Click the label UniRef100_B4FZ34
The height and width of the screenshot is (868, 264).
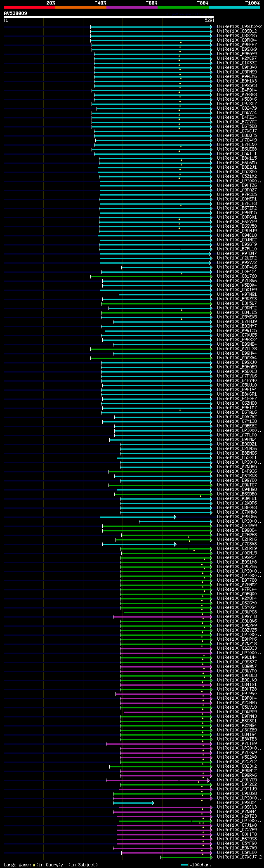(237, 118)
